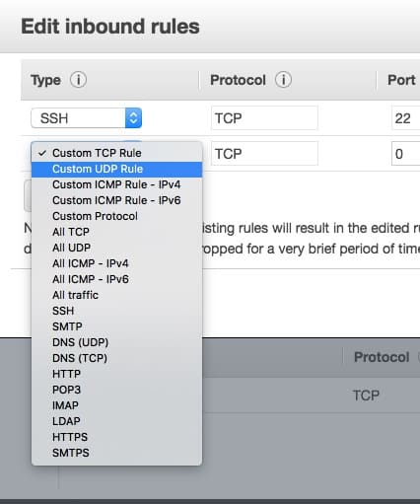Screen dimensions: 420x504
Task: Click the Port column header
Action: [401, 80]
